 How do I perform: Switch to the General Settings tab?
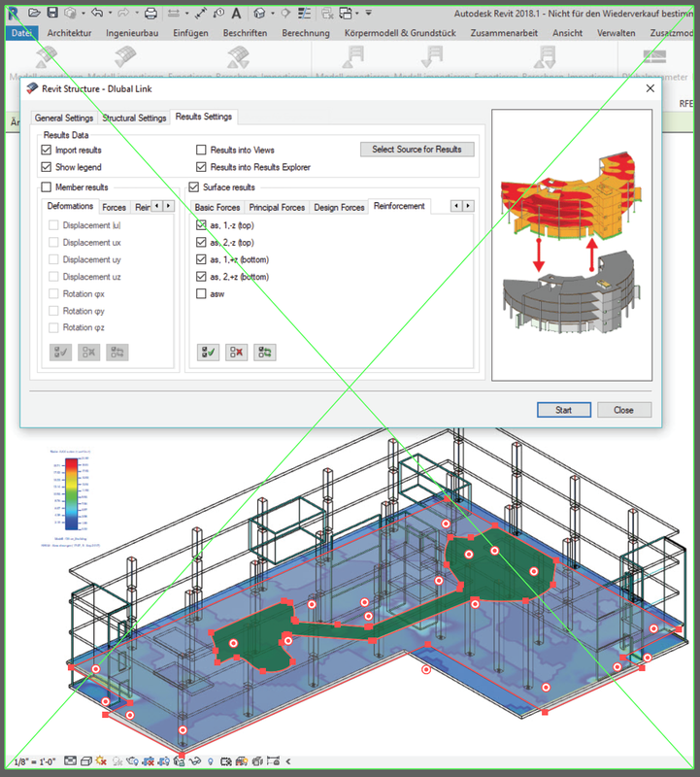(64, 118)
